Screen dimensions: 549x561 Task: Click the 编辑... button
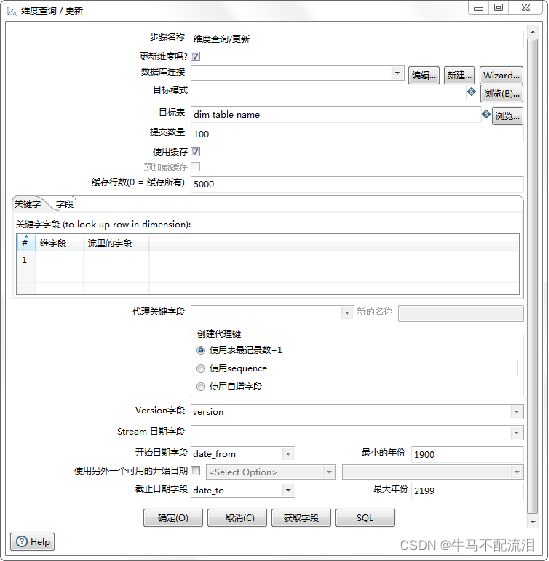pos(424,75)
